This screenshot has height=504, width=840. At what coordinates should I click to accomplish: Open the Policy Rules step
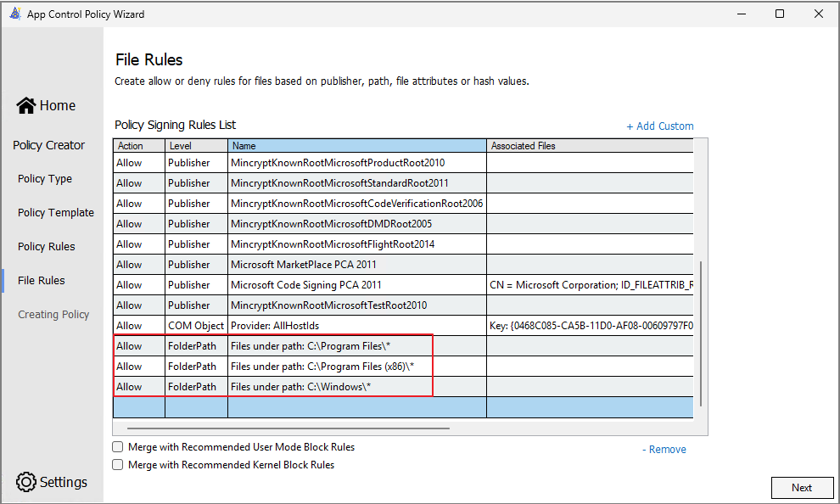pos(47,246)
